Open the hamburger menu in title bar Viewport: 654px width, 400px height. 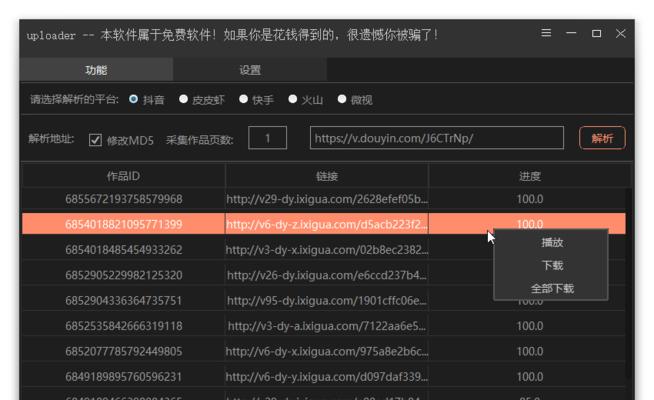[x=546, y=33]
